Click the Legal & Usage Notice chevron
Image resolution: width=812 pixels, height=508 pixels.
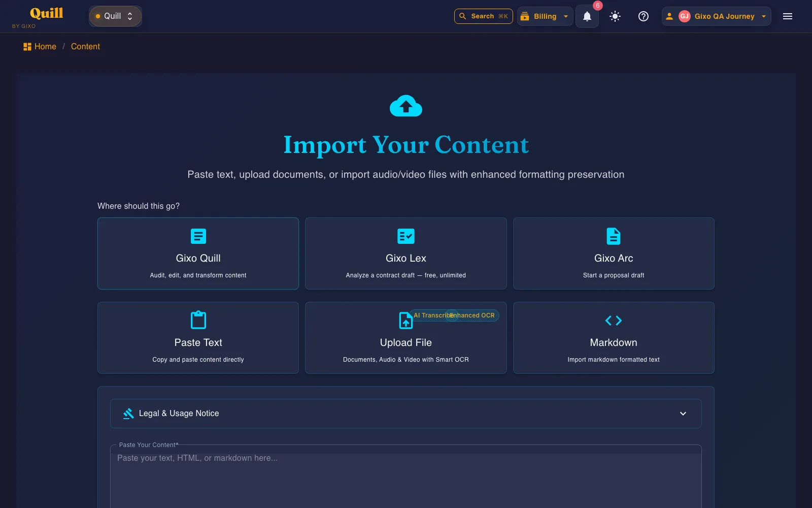683,414
